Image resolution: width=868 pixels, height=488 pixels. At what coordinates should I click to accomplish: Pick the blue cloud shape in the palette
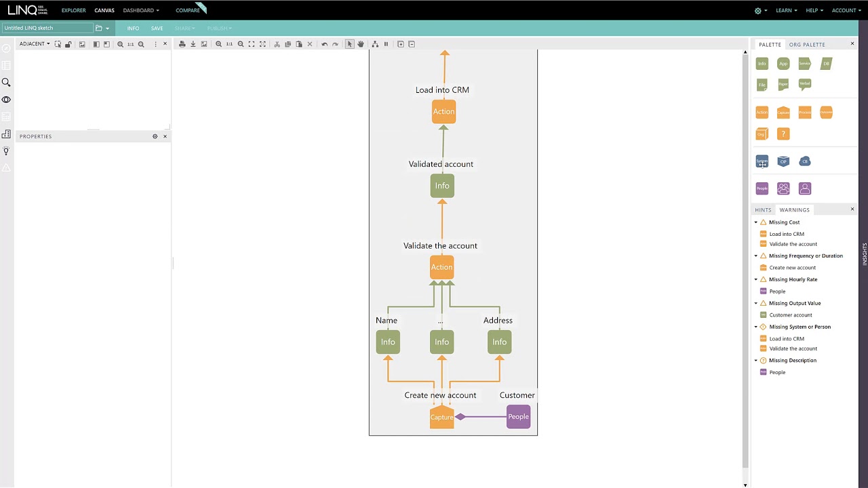click(x=804, y=161)
